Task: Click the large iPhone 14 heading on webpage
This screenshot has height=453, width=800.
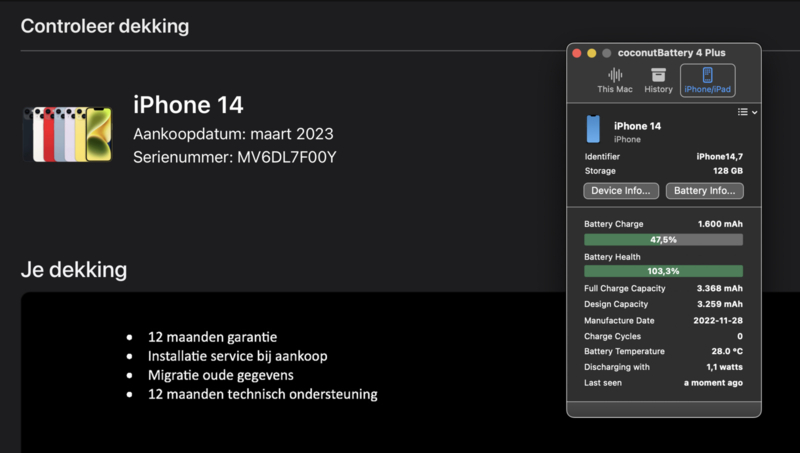Action: pyautogui.click(x=188, y=105)
